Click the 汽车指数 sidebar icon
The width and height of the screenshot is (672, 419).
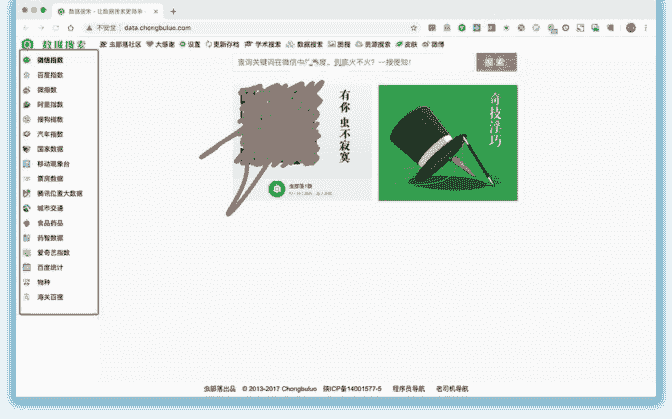pos(27,134)
